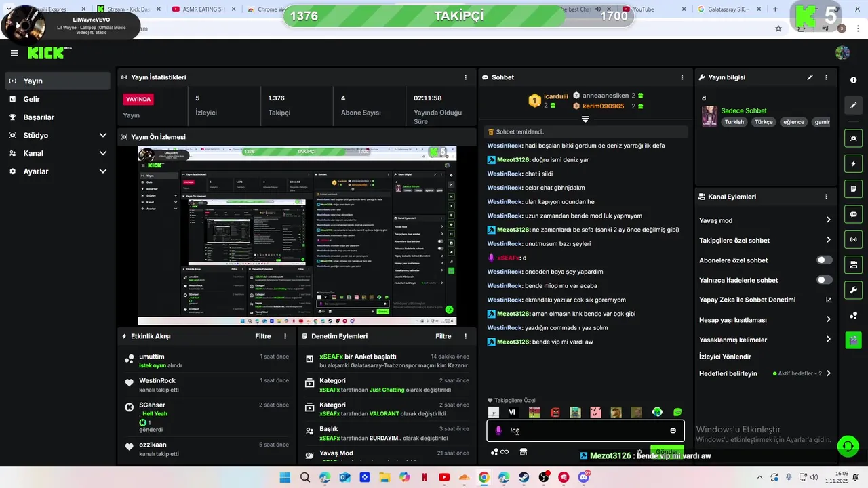Click the Sadece Sohbet category link
Viewport: 868px width, 488px height.
coord(743,110)
